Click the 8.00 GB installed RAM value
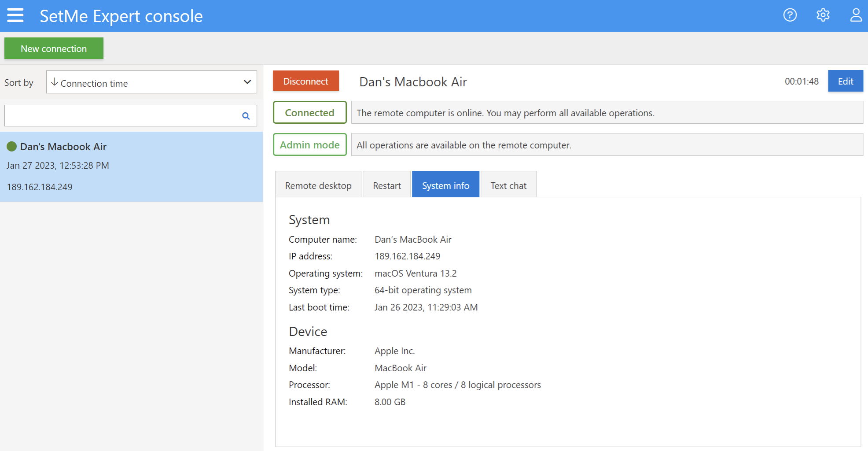The width and height of the screenshot is (868, 451). (390, 402)
